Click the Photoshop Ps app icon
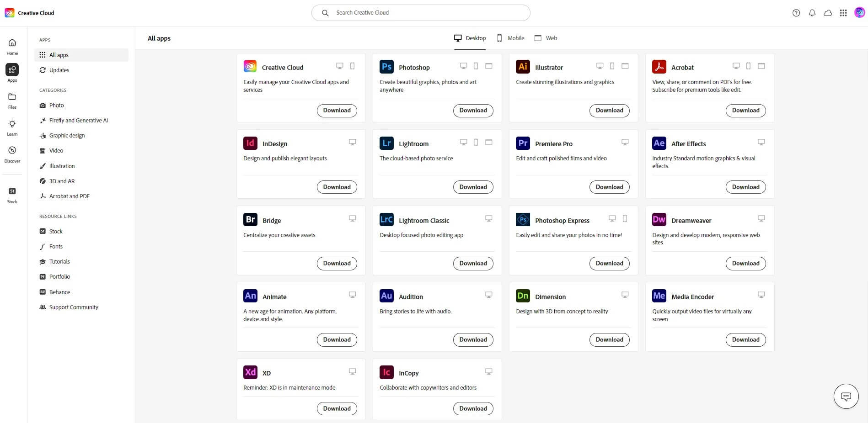This screenshot has width=868, height=423. click(x=386, y=67)
